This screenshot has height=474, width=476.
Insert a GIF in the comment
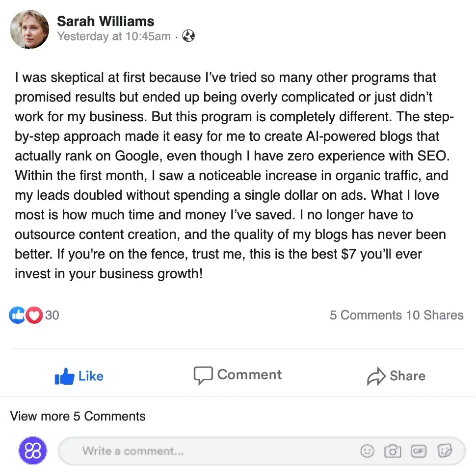(x=419, y=451)
